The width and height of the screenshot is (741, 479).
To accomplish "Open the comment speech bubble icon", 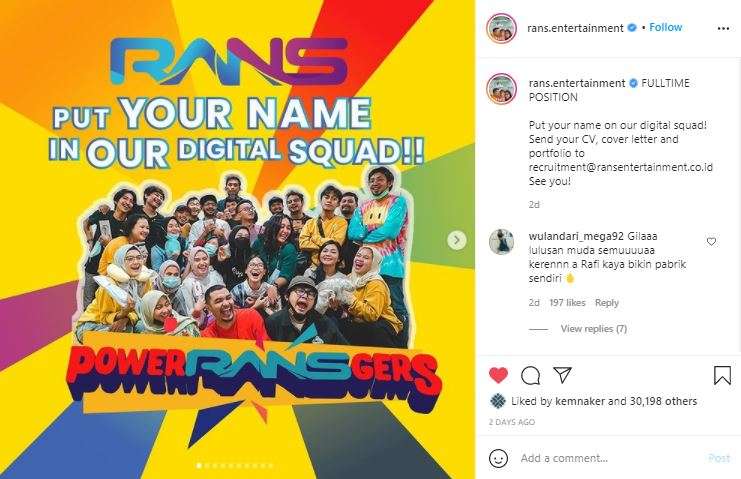I will coord(530,376).
